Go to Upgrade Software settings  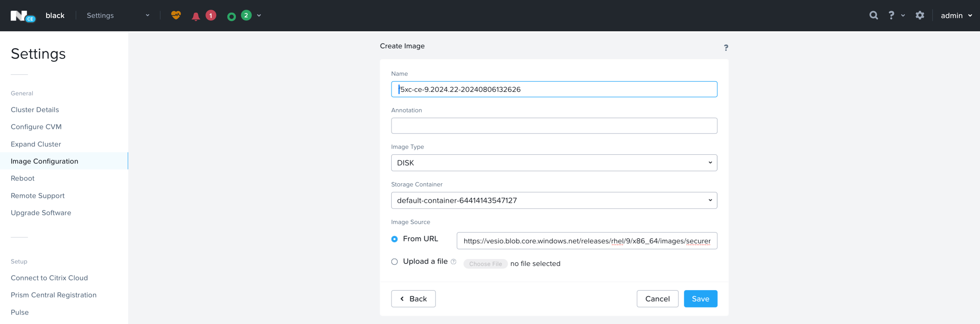(x=41, y=212)
